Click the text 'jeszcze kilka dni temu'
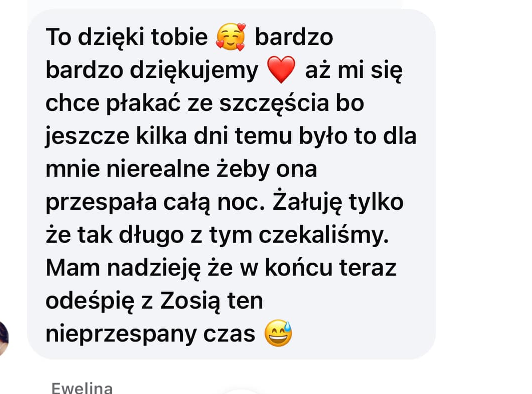The width and height of the screenshot is (532, 394). [x=169, y=137]
